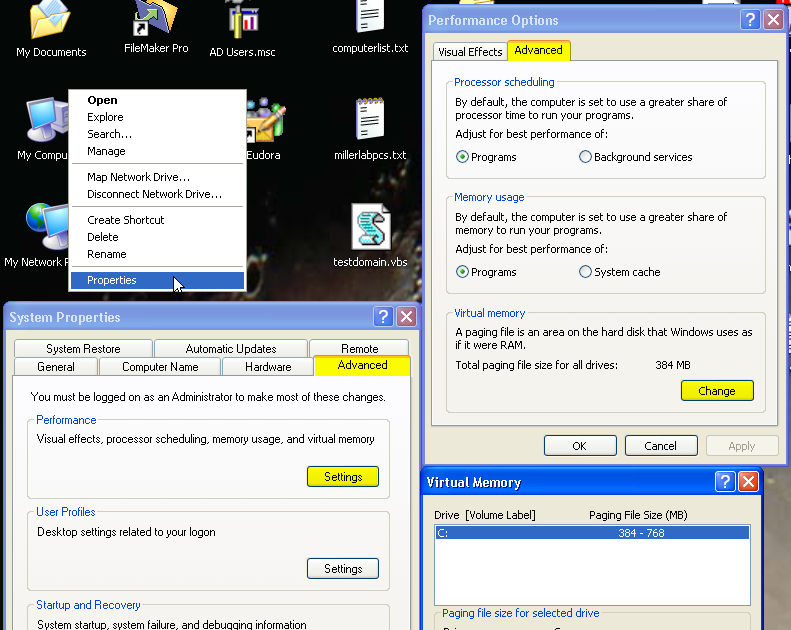Click Apply in Performance Options
Screen dimensions: 791x630
742,446
